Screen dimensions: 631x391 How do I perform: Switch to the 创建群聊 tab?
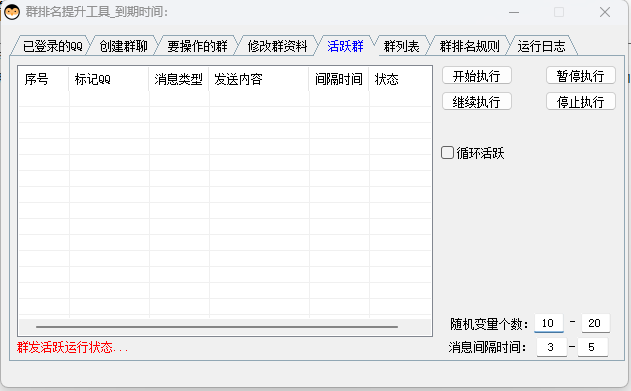(x=124, y=46)
